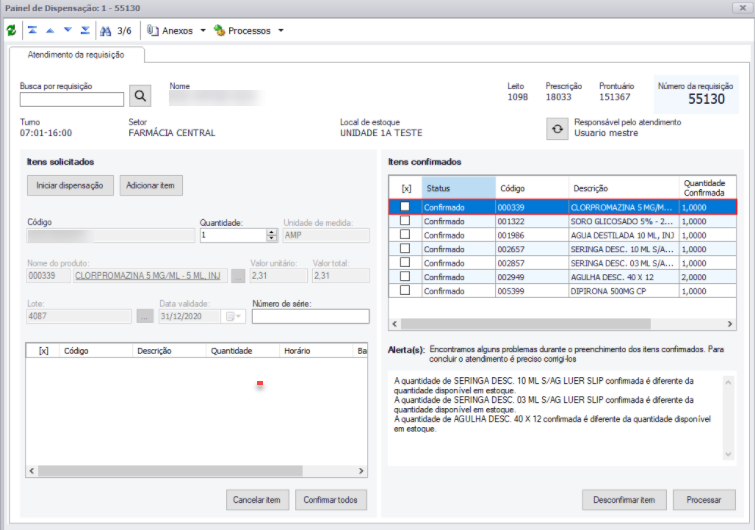Image resolution: width=755 pixels, height=530 pixels.
Task: Click Horário column header in requested grid
Action: (x=316, y=351)
